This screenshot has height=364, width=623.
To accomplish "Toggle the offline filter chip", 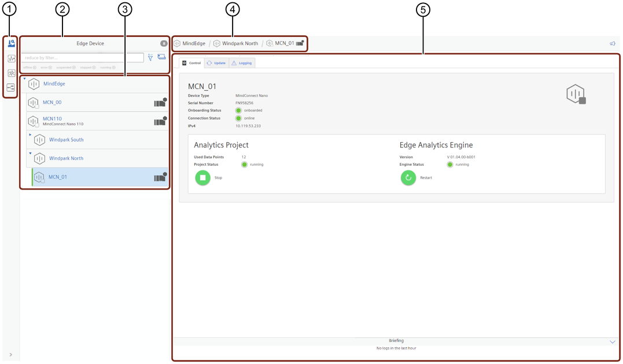I will click(30, 68).
